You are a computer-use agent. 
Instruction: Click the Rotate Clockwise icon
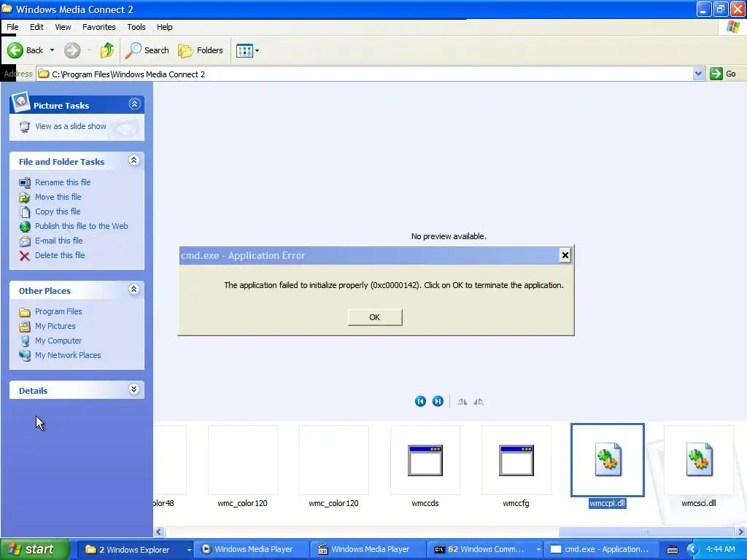pyautogui.click(x=462, y=402)
